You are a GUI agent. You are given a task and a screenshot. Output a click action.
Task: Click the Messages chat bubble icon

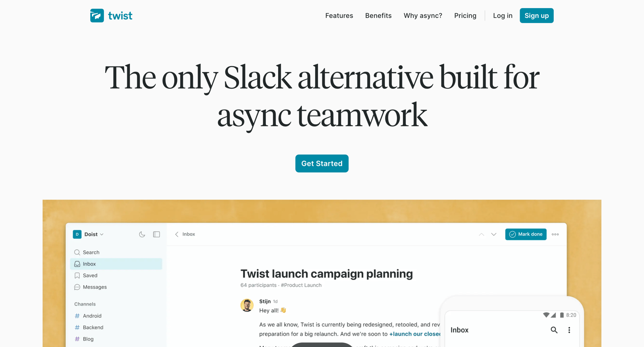[x=77, y=287]
